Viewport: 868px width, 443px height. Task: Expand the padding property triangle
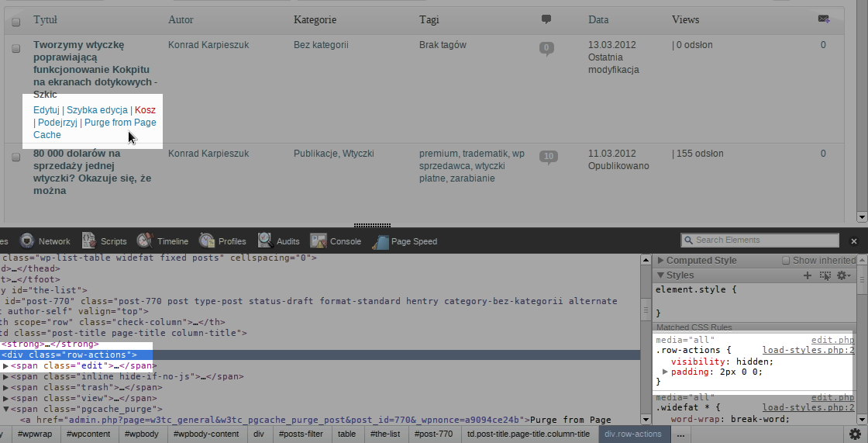click(x=665, y=372)
